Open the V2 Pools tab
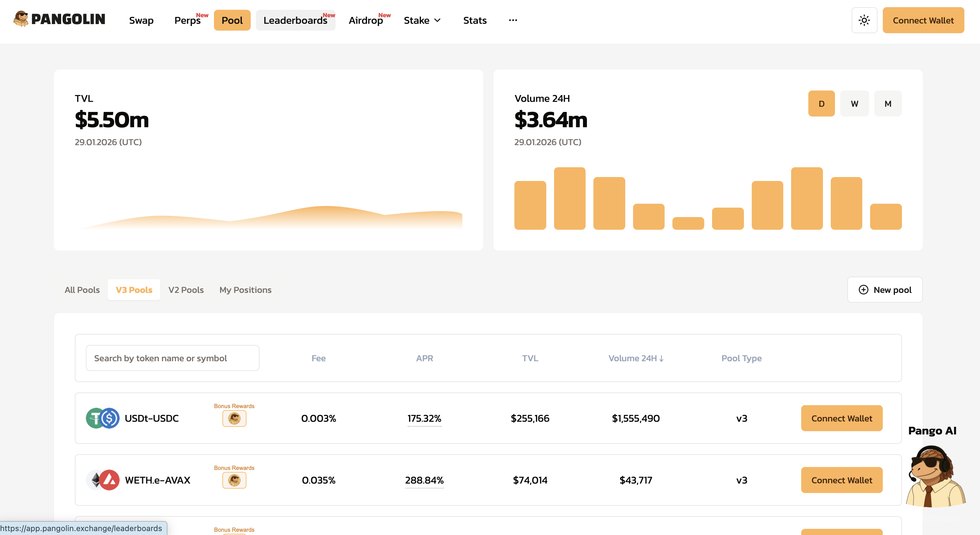This screenshot has height=535, width=980. (x=186, y=290)
